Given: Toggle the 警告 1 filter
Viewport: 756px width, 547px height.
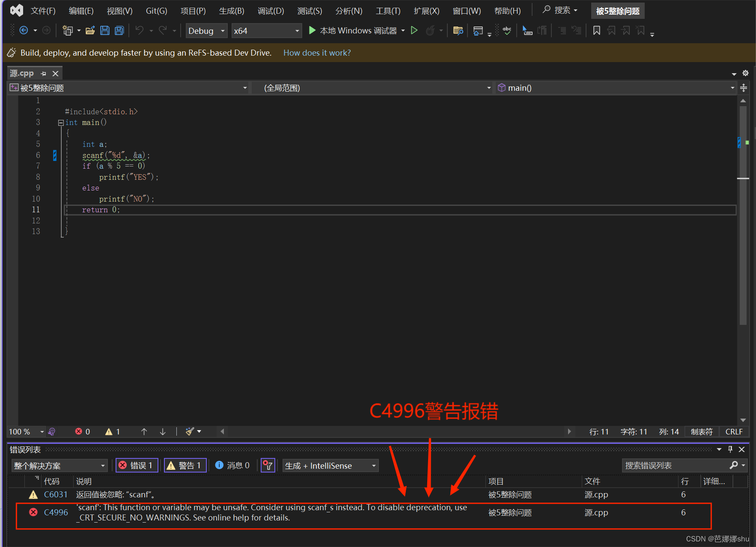Looking at the screenshot, I should click(185, 465).
